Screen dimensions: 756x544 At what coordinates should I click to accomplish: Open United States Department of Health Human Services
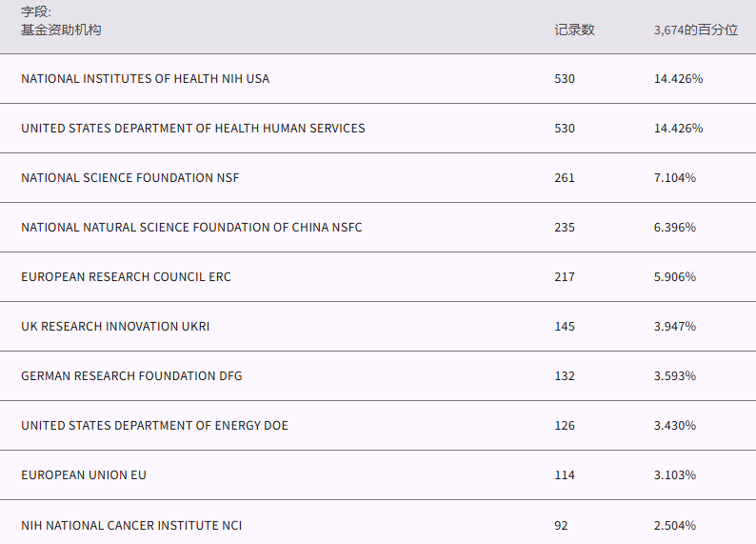(192, 129)
